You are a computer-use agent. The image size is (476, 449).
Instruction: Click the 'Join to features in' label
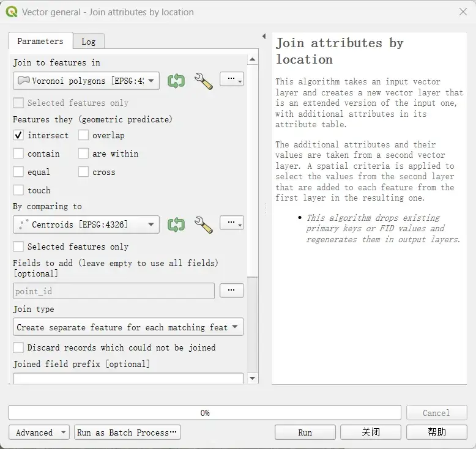click(56, 62)
